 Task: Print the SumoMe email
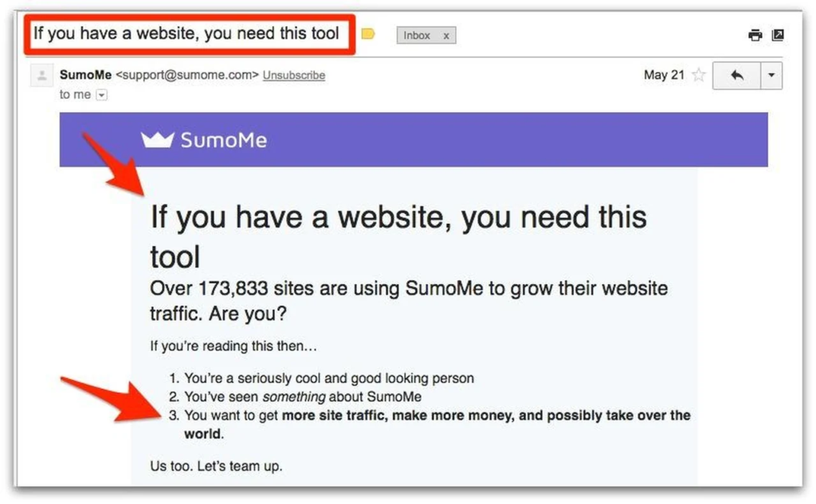[754, 35]
